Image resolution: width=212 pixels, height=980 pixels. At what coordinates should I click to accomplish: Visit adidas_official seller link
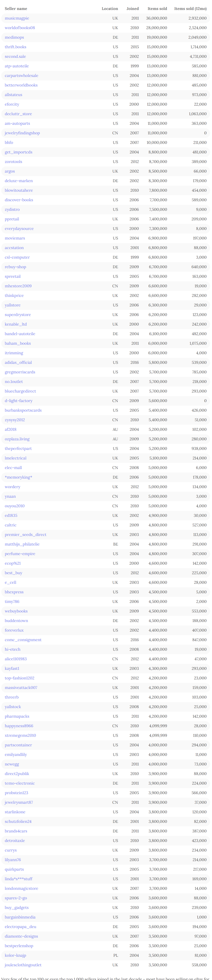18,363
